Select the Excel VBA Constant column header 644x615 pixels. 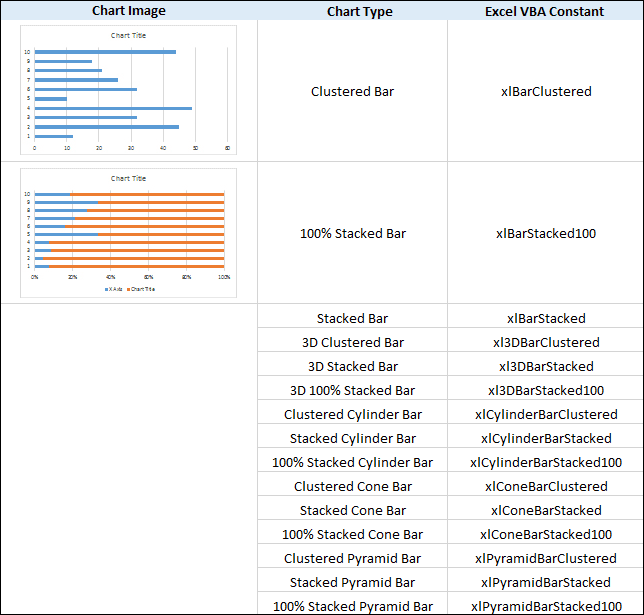pyautogui.click(x=545, y=11)
